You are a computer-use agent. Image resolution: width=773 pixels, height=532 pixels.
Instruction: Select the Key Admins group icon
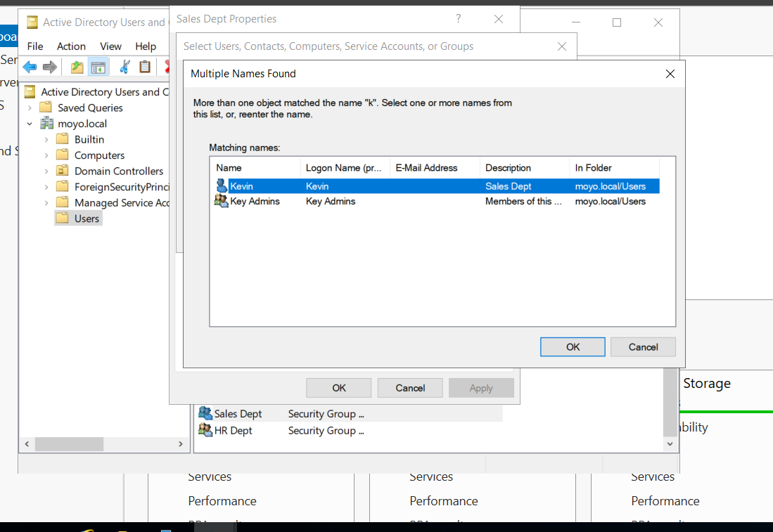click(x=222, y=201)
